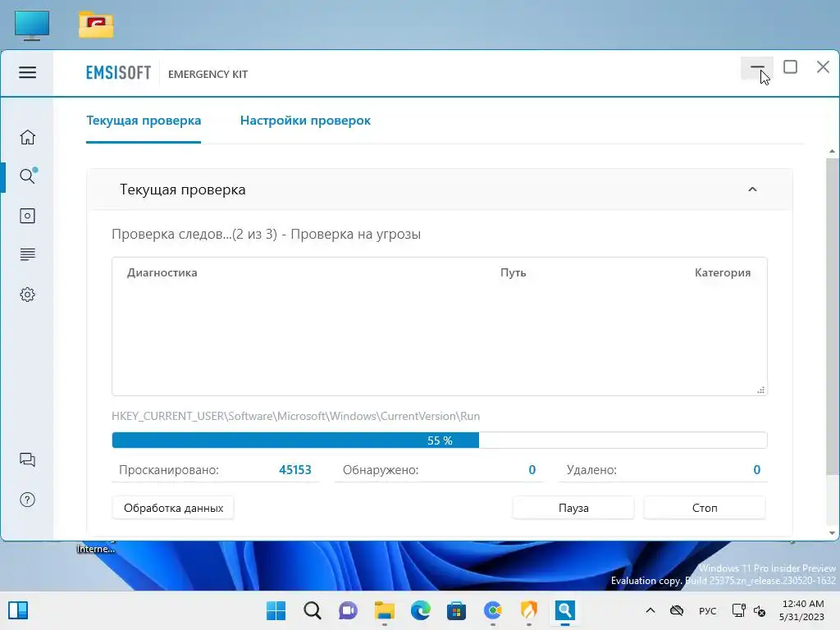
Task: Open the yellow folder desktop icon
Action: coord(96,25)
